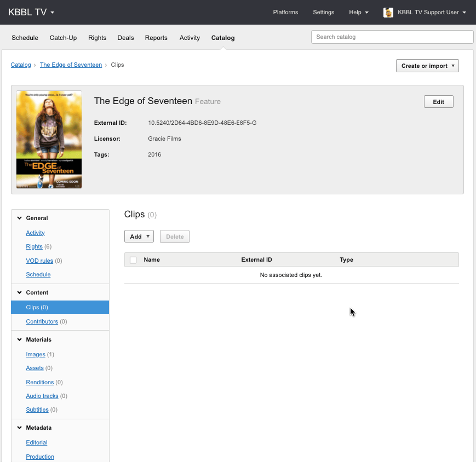This screenshot has height=462, width=476.
Task: Select the Catalog tab
Action: (x=223, y=38)
